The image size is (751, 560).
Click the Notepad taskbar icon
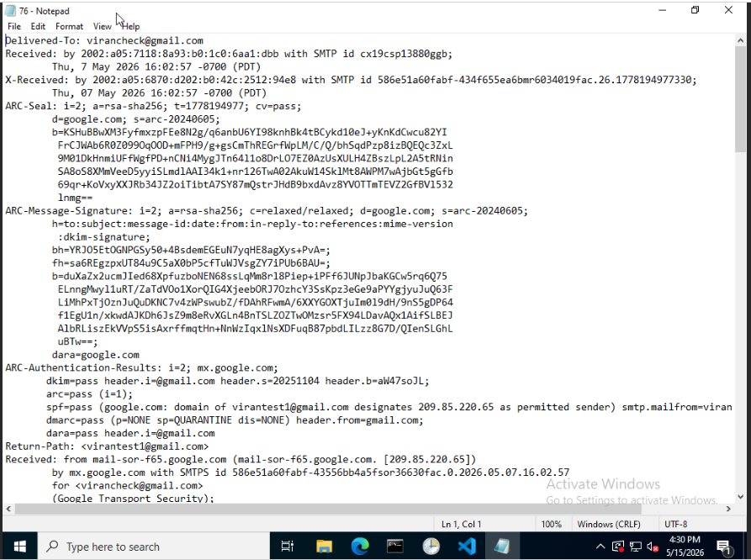click(x=502, y=546)
